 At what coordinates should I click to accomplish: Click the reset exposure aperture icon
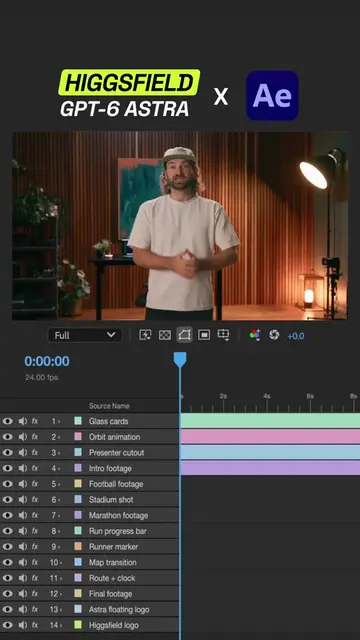[x=274, y=335]
